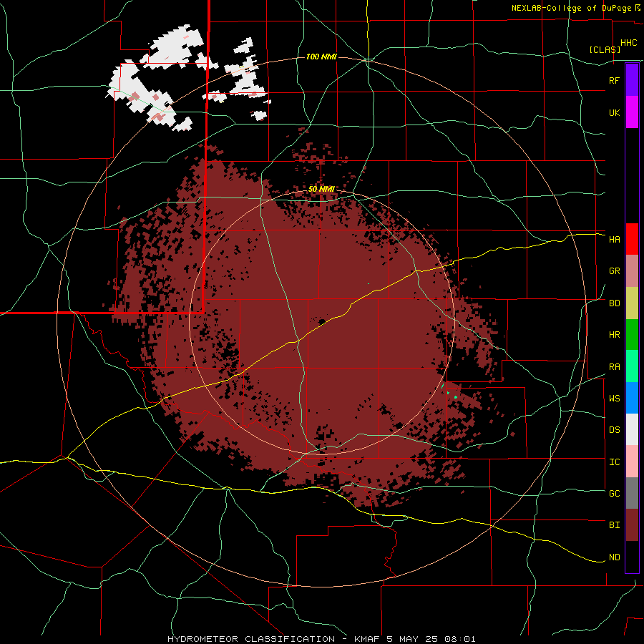The image size is (644, 644).
Task: Click the "BD" legend label text
Action: click(615, 303)
